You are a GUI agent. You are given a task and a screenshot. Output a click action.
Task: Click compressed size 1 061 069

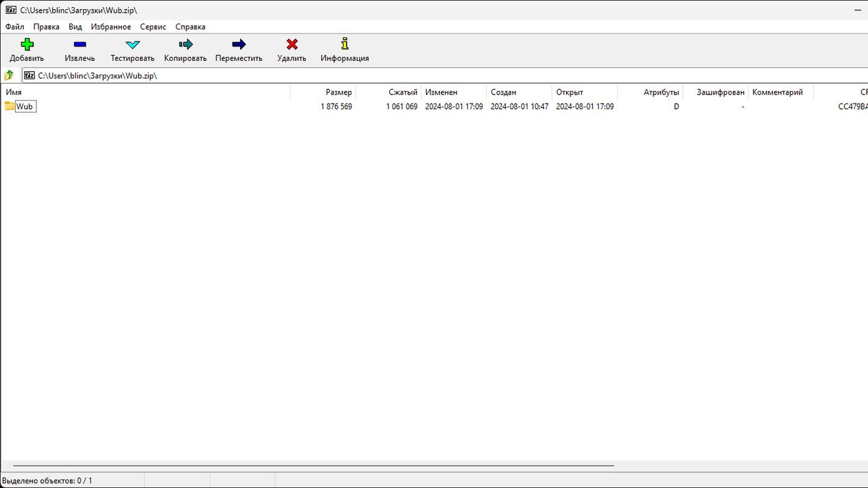pos(402,107)
